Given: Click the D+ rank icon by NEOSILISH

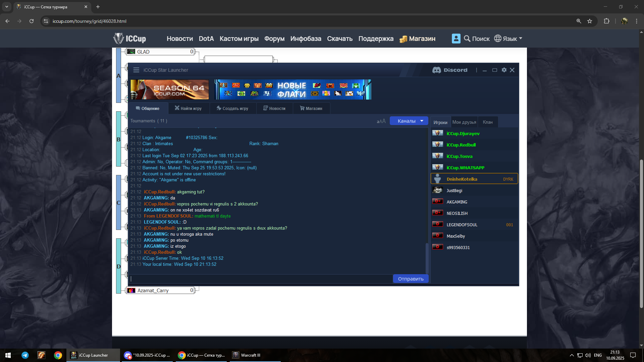Looking at the screenshot, I should tap(437, 213).
